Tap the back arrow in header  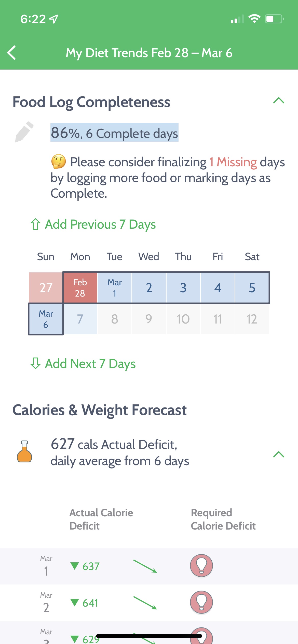coord(12,53)
